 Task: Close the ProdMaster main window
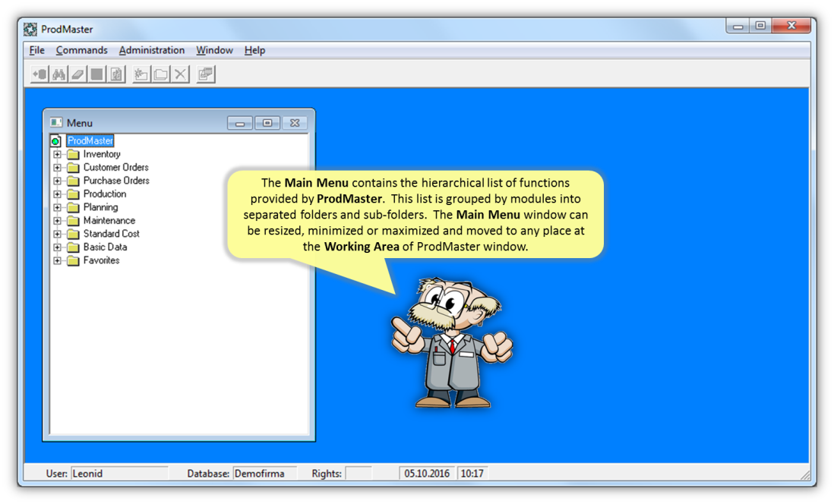pyautogui.click(x=791, y=26)
